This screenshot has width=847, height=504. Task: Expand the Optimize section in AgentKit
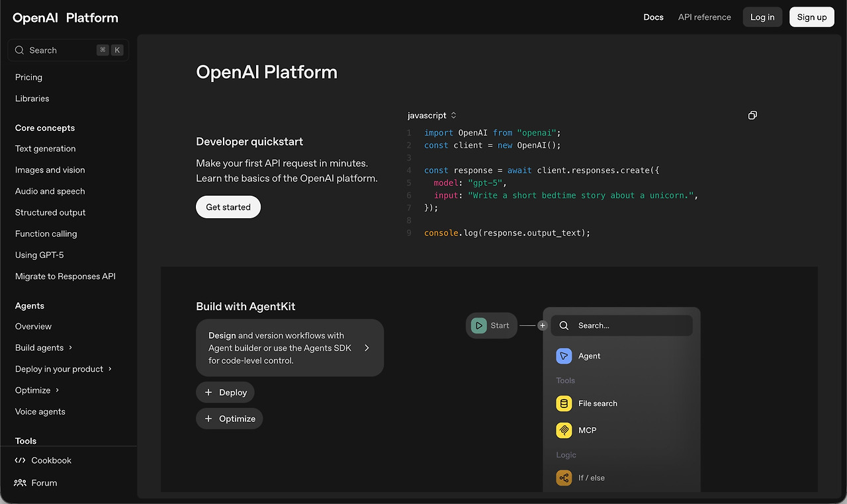click(230, 419)
